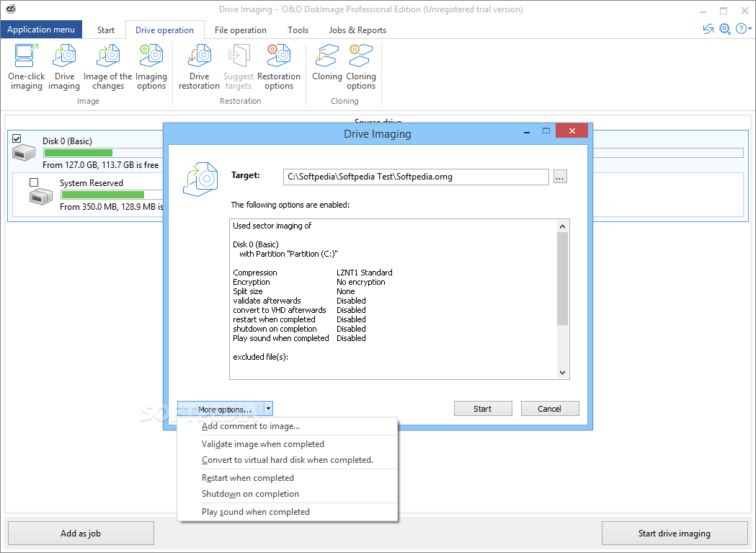
Task: Minimize the Drive Imaging dialog
Action: point(527,131)
